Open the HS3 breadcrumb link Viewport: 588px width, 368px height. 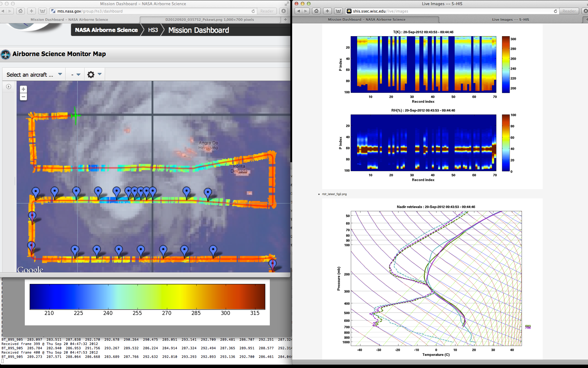pyautogui.click(x=153, y=30)
